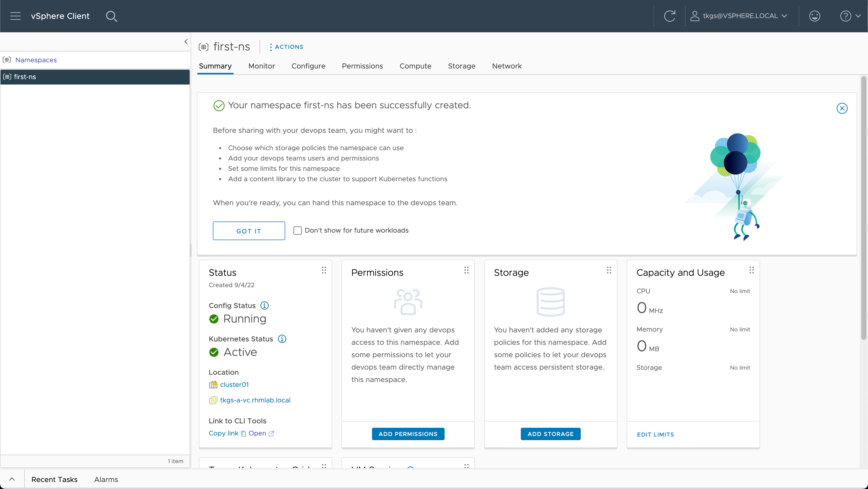The height and width of the screenshot is (489, 868).
Task: Dismiss the namespace created banner with X
Action: [x=842, y=108]
